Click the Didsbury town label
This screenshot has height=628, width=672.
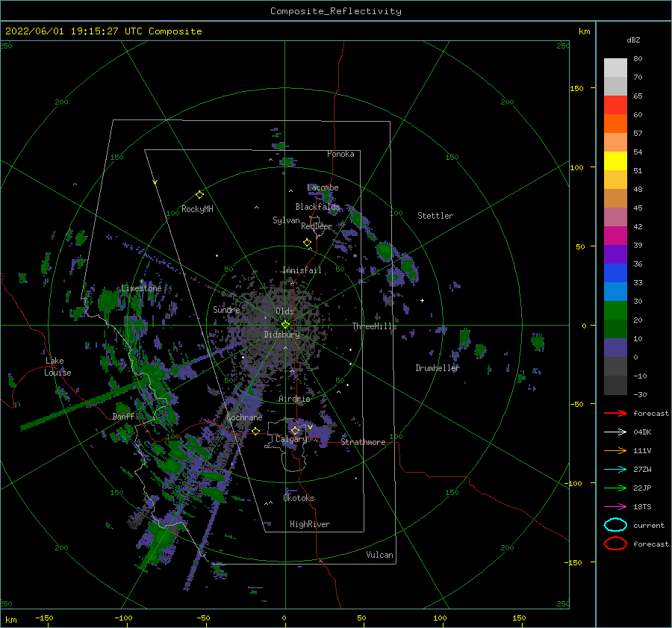coord(281,335)
